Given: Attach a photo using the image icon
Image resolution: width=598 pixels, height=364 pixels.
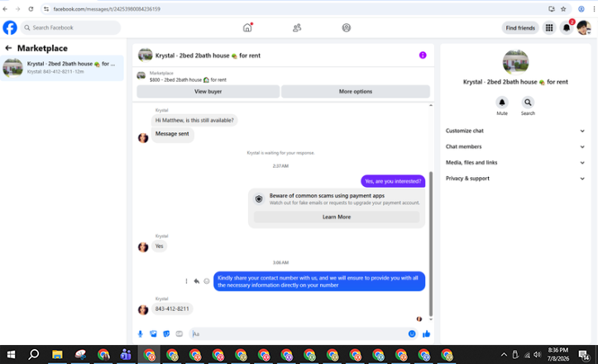Looking at the screenshot, I should pos(153,334).
